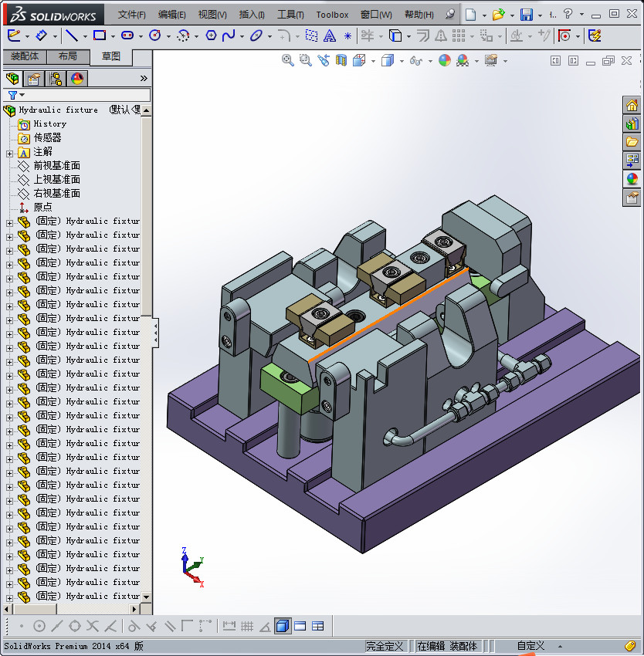Click the feature tree filter field

(77, 95)
